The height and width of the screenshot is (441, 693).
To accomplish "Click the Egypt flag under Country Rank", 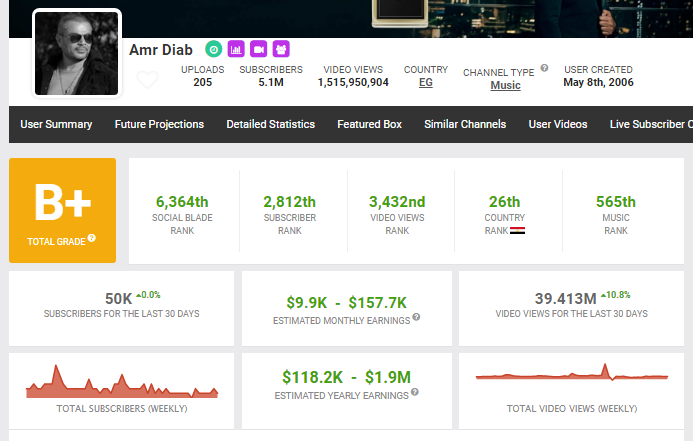I will [x=518, y=231].
